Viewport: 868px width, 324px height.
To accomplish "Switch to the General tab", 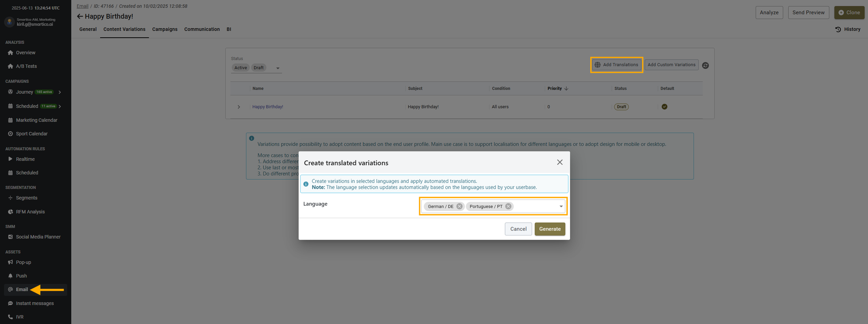I will [88, 29].
